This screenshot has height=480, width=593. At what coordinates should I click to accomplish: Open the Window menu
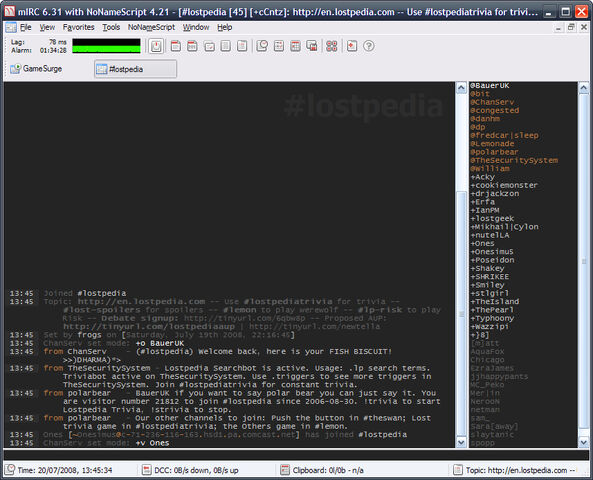pos(196,27)
